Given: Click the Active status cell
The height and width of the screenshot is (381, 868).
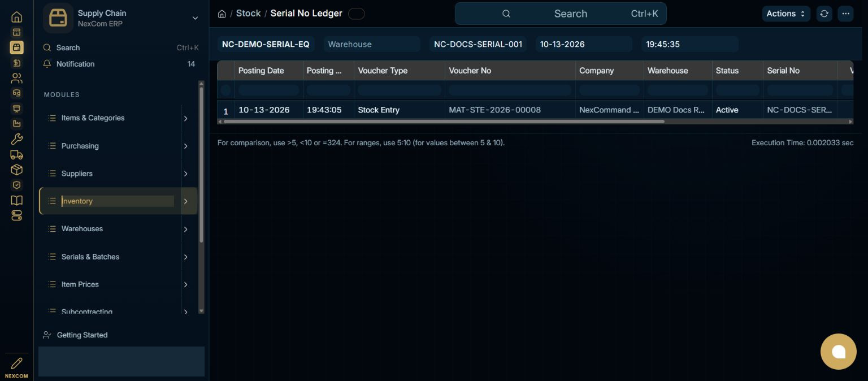Looking at the screenshot, I should [x=737, y=110].
